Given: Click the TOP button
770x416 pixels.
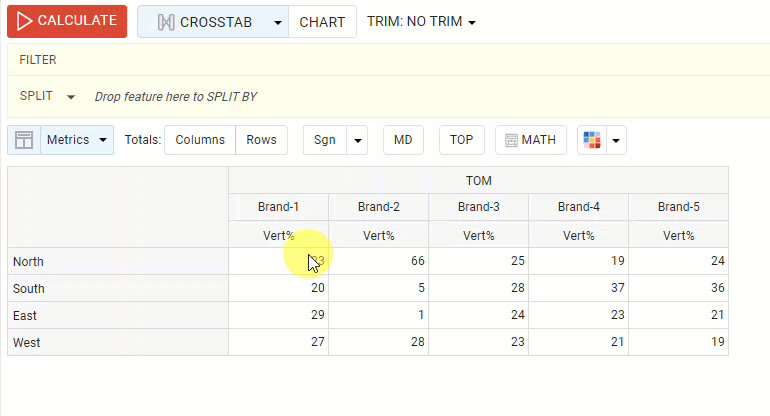Looking at the screenshot, I should tap(461, 140).
